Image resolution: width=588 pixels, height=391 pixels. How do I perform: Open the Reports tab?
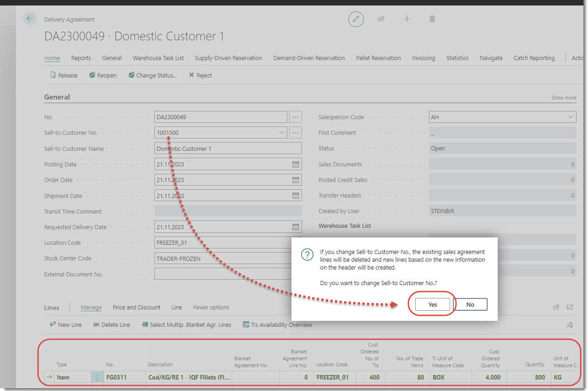point(81,58)
